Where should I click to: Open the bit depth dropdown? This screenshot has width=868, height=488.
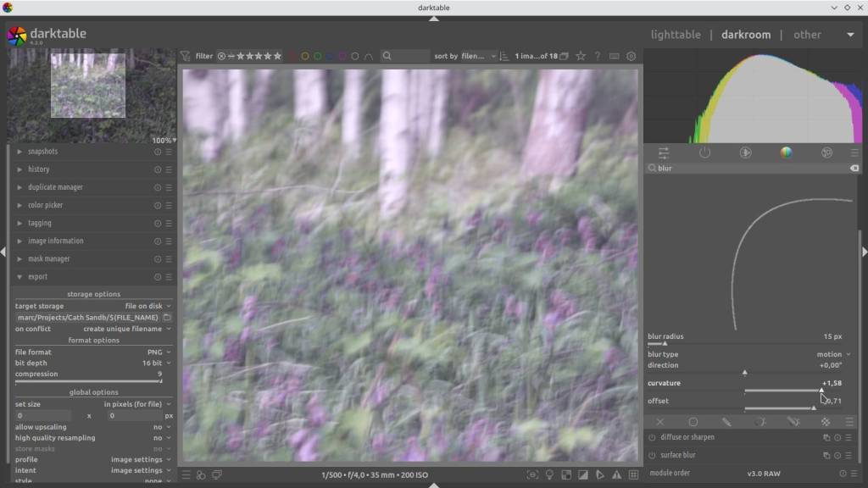[x=93, y=363]
